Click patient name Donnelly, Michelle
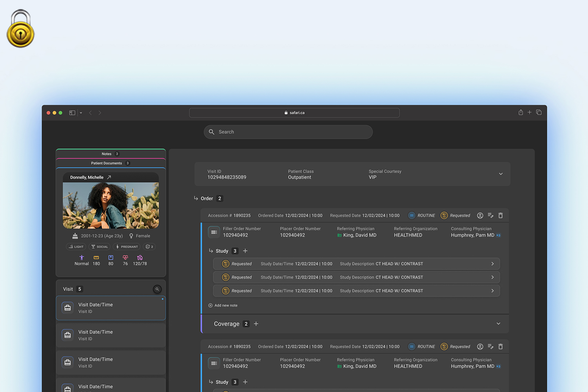The width and height of the screenshot is (588, 392). click(87, 178)
